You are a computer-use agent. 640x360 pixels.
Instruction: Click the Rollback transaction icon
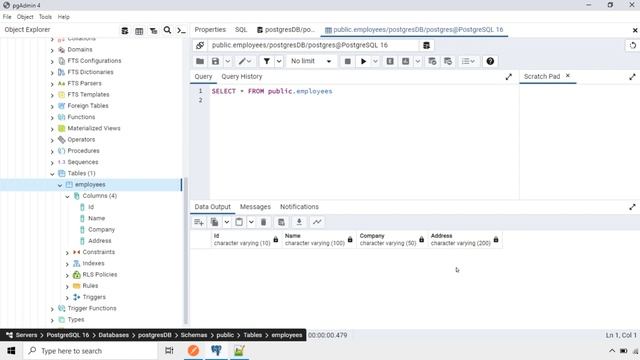[448, 61]
